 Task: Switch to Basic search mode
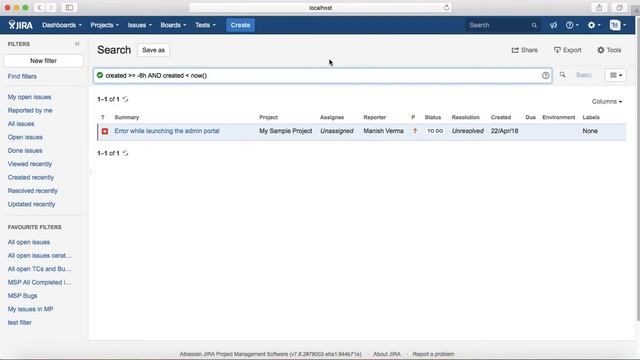coord(584,75)
